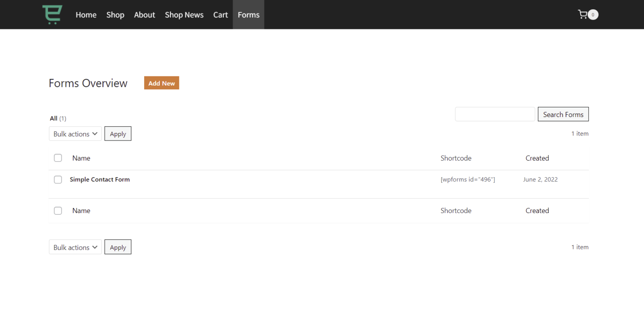Open the Cart menu link

[x=221, y=15]
